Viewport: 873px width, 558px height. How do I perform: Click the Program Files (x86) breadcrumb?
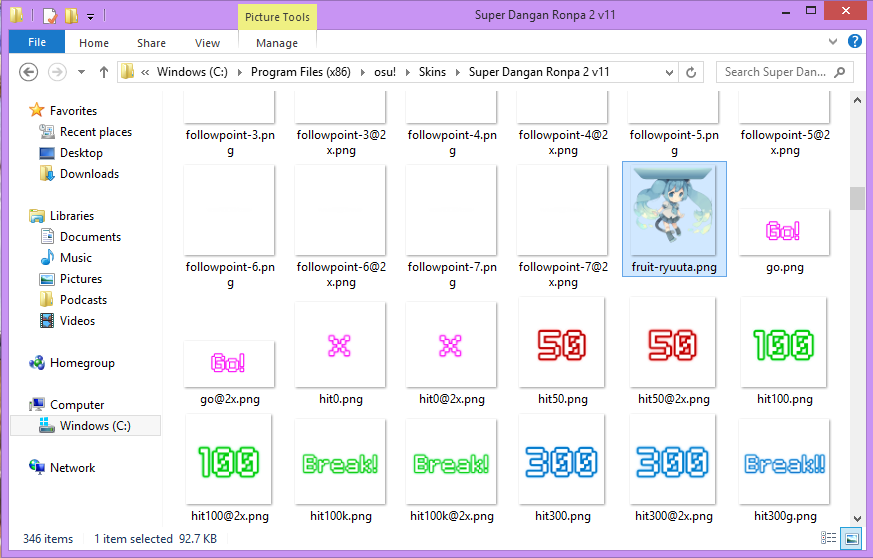pyautogui.click(x=301, y=72)
